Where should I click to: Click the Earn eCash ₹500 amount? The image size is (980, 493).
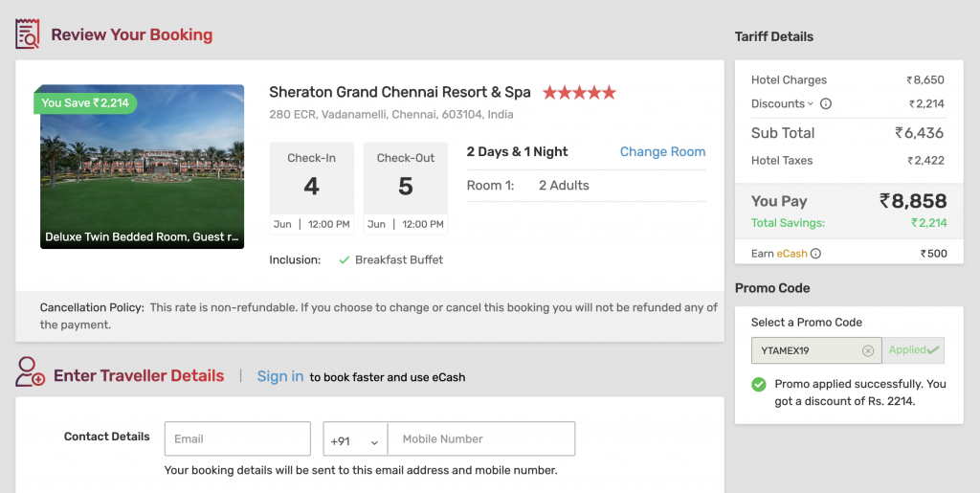tap(934, 254)
